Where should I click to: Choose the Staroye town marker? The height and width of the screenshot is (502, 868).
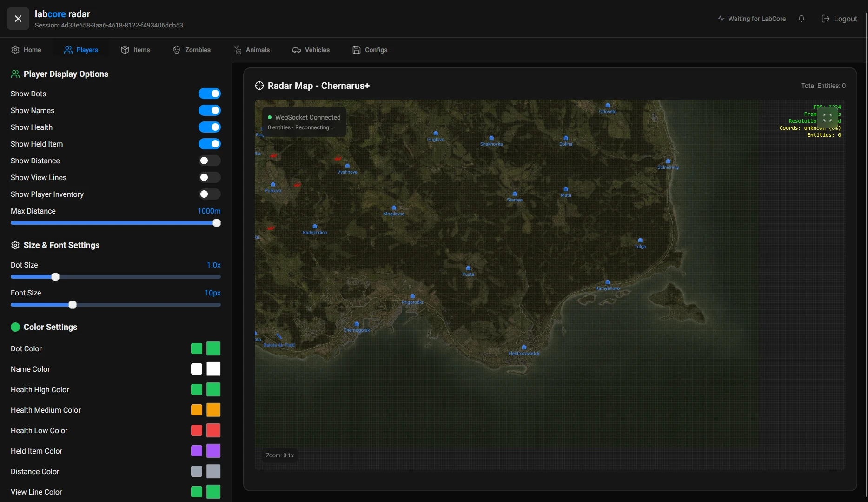(x=515, y=197)
